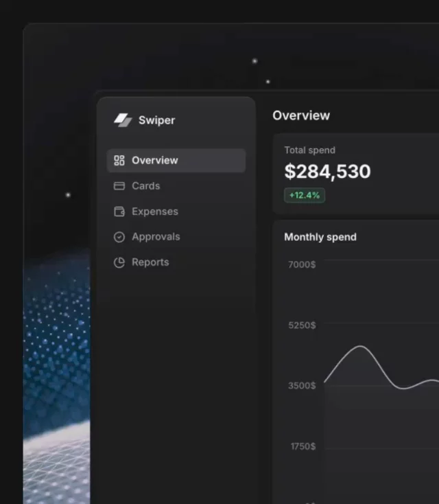Click the 3500$ axis label
This screenshot has width=439, height=504.
coord(302,386)
